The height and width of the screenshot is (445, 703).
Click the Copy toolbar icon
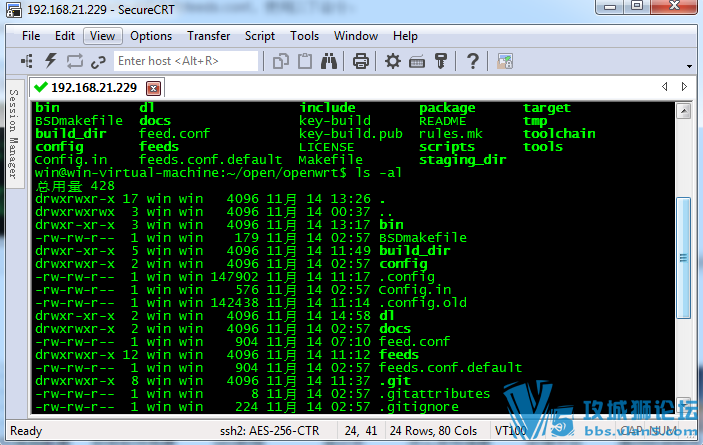tap(281, 61)
